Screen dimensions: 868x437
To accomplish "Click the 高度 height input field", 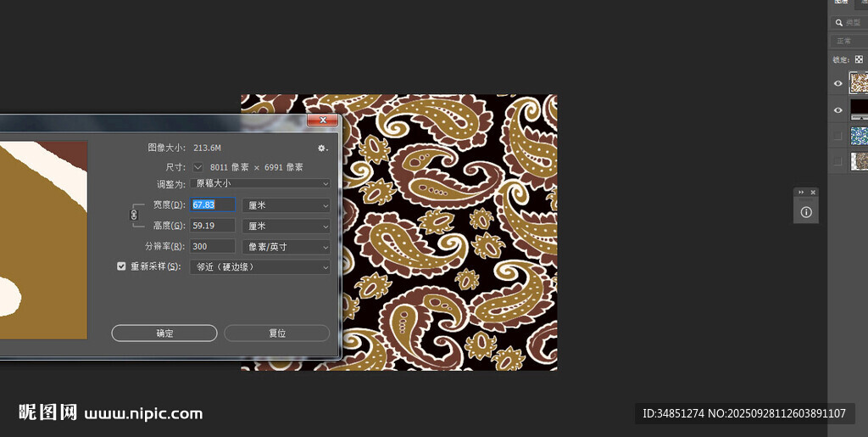I will click(x=212, y=226).
